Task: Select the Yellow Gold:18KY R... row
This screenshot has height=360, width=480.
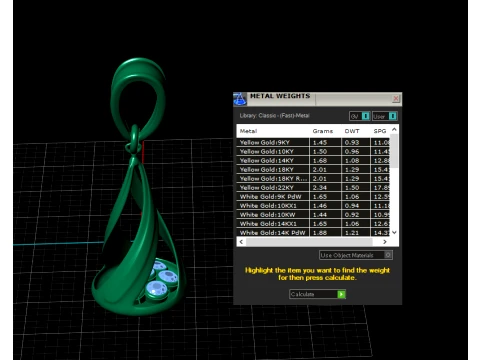Action: [313, 178]
